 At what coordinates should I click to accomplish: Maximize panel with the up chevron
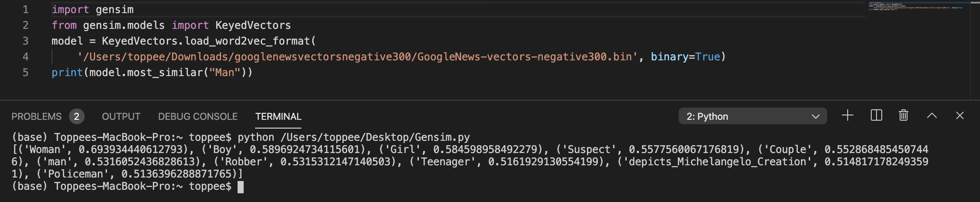(x=932, y=115)
